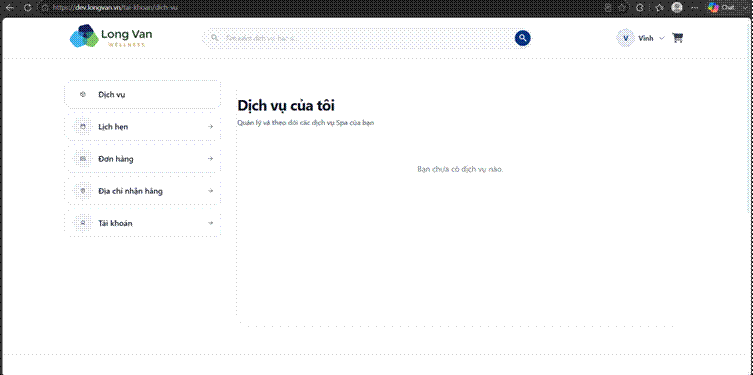Open the shopping cart icon
The image size is (753, 375).
tap(678, 38)
